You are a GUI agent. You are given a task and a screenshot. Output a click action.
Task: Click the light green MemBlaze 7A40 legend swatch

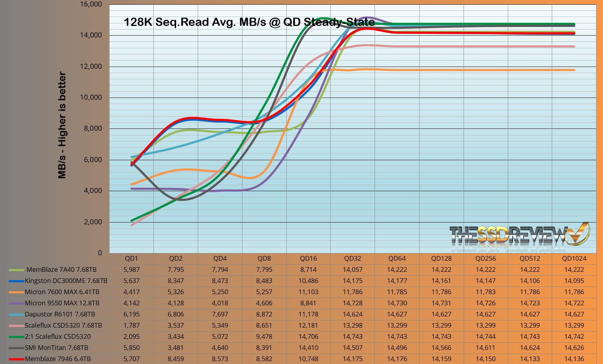(16, 270)
